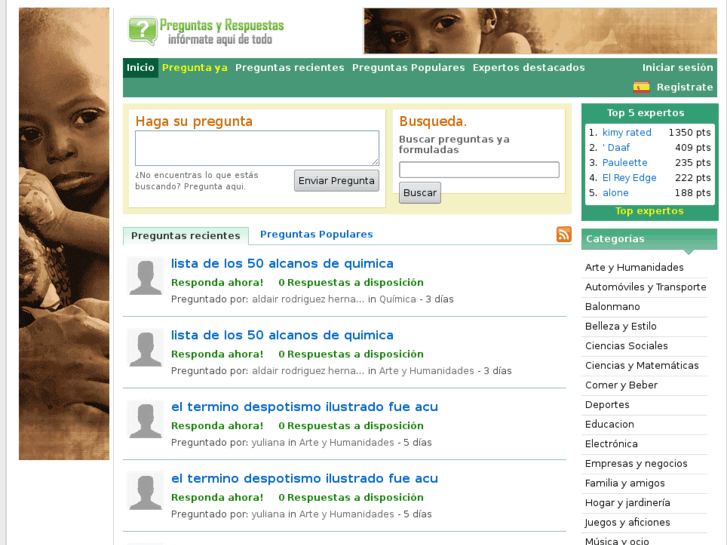Open the Empresas y negocios category
This screenshot has height=545, width=727.
tap(636, 463)
